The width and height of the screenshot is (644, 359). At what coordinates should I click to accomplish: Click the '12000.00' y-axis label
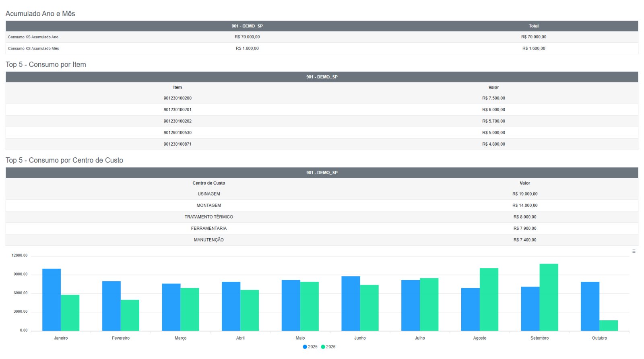[x=20, y=256]
